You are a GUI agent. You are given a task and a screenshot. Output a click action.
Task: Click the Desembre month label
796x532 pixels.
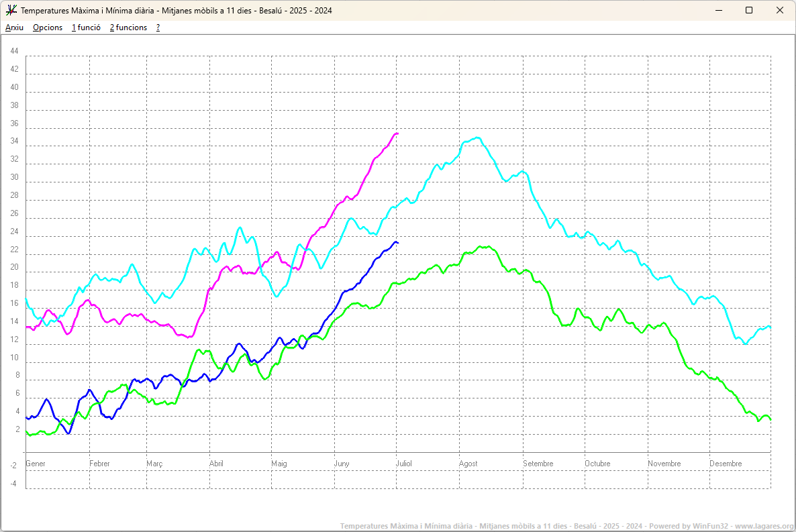[x=726, y=464]
